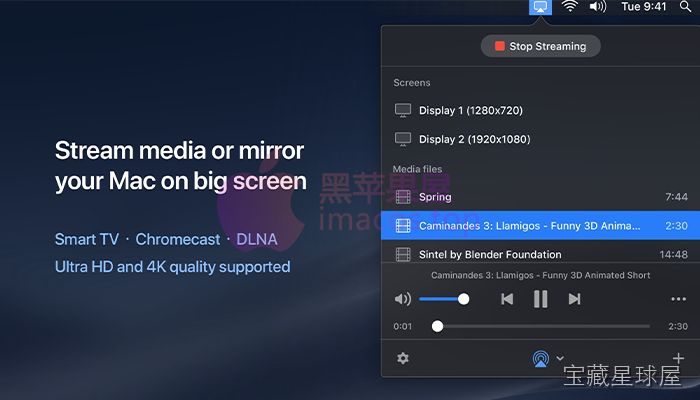
Task: Click film icon next to Caminandes 3
Action: (403, 225)
